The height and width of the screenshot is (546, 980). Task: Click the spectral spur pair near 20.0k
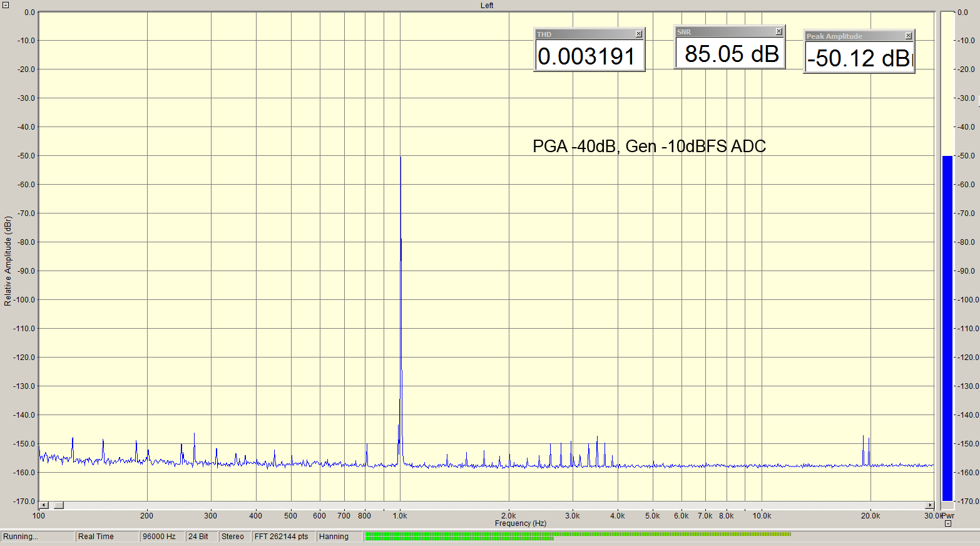(x=866, y=450)
